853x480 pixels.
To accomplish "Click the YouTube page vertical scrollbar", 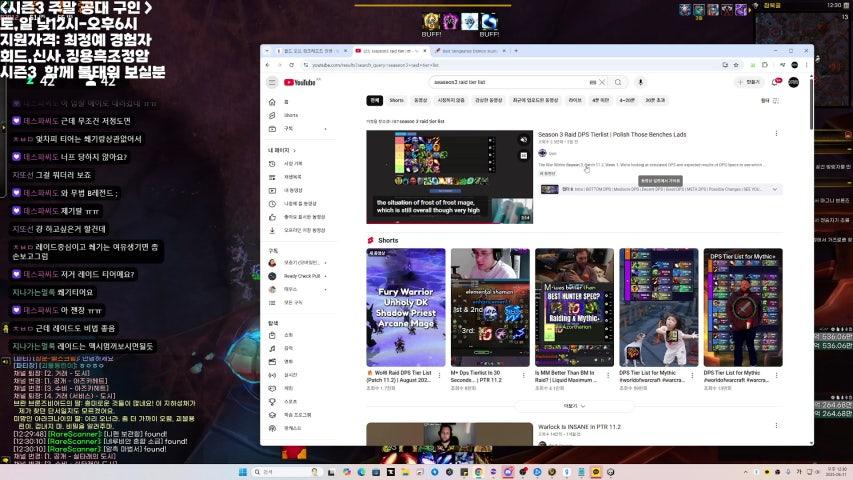I will pyautogui.click(x=811, y=103).
